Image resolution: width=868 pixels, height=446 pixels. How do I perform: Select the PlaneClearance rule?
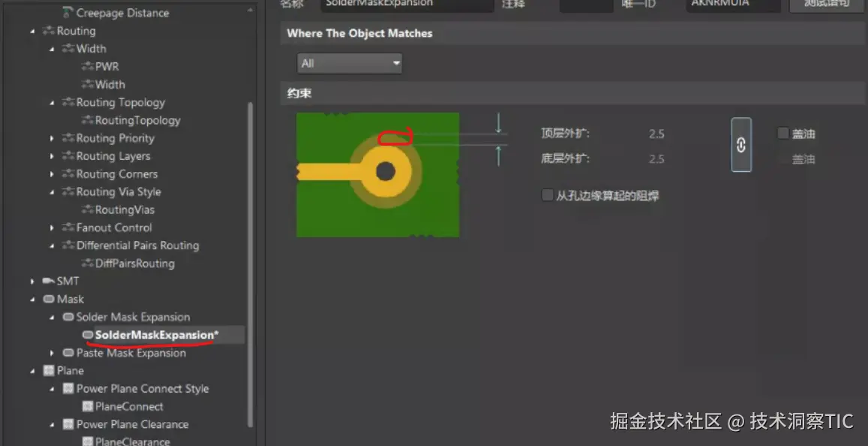[132, 441]
